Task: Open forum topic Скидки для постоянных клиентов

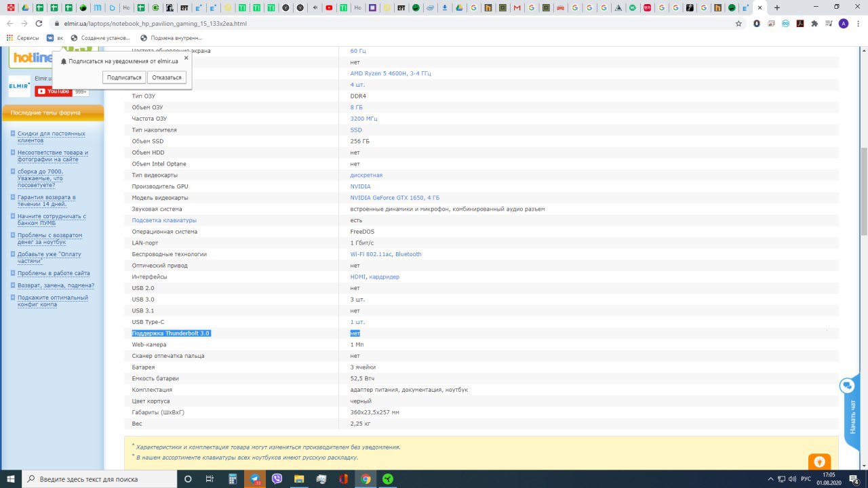Action: click(x=51, y=137)
